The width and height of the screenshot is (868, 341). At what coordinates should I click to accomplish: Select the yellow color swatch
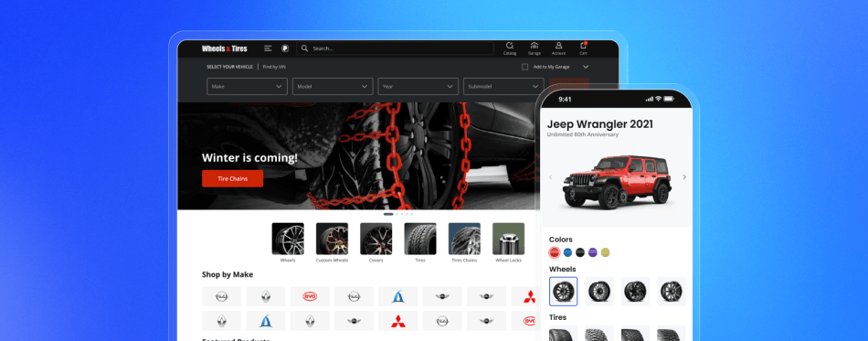[x=606, y=252]
